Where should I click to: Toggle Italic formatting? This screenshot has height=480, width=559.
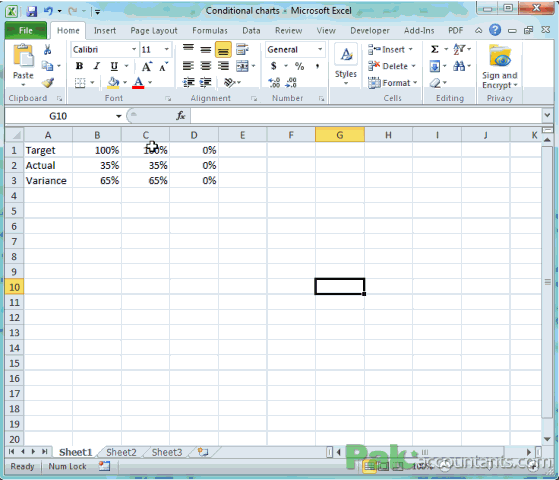[96, 66]
